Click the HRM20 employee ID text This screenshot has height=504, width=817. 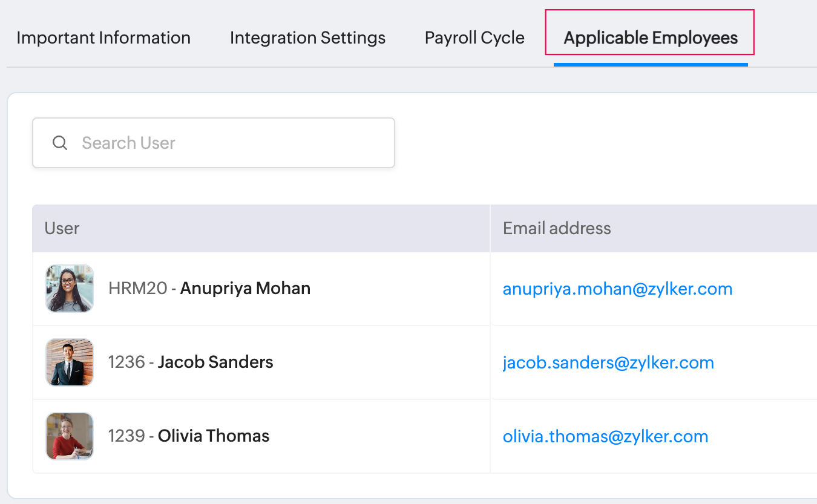137,289
